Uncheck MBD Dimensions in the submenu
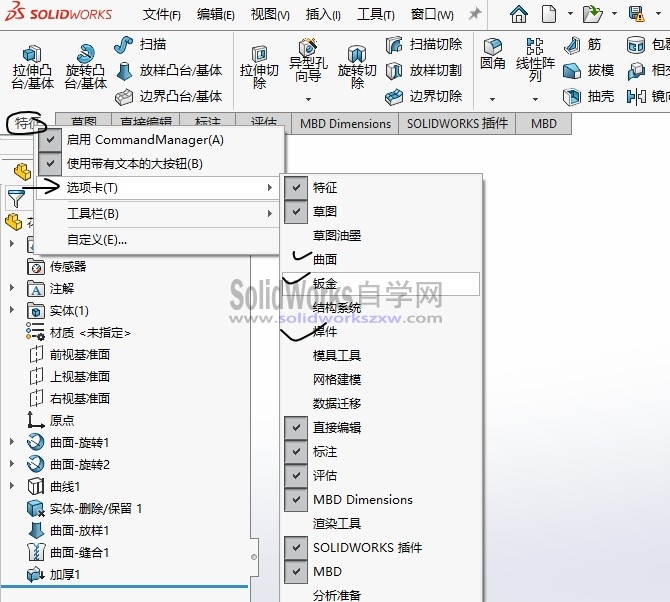This screenshot has width=670, height=602. click(x=296, y=499)
